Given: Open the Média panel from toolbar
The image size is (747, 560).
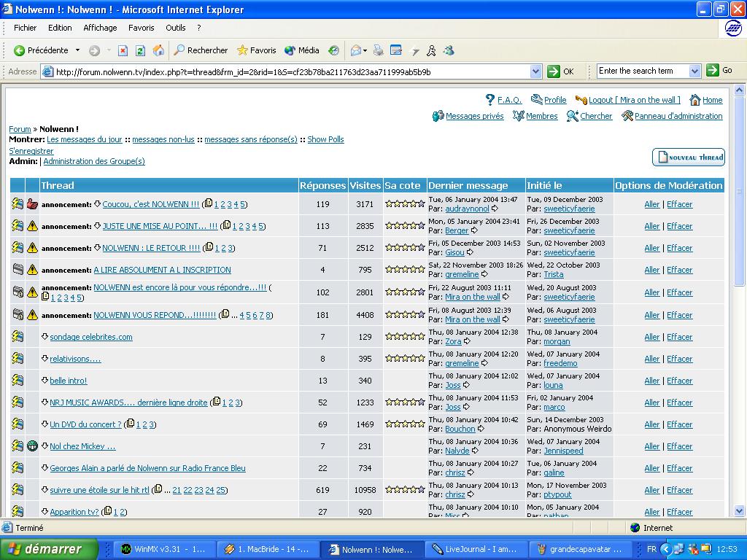Looking at the screenshot, I should [x=302, y=50].
